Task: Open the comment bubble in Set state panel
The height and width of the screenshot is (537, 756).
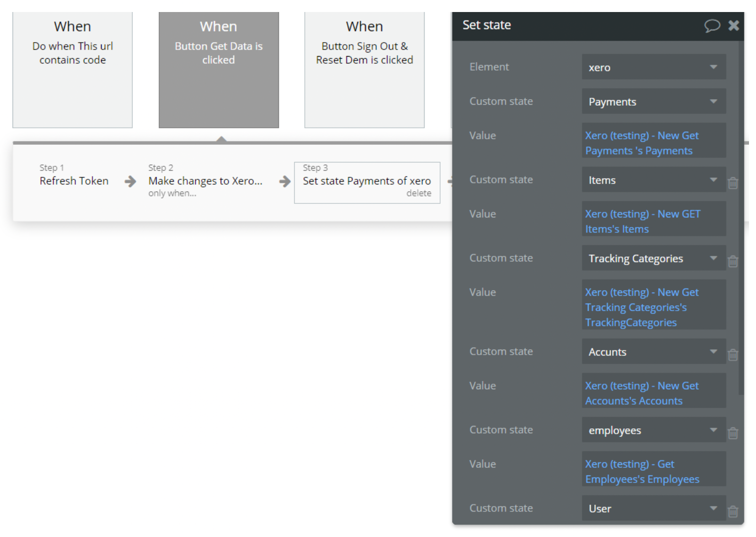Action: (712, 26)
